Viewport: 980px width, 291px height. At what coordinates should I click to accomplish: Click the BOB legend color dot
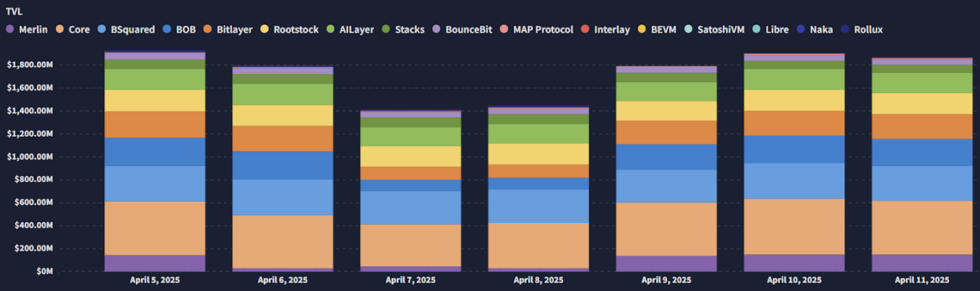[x=167, y=30]
